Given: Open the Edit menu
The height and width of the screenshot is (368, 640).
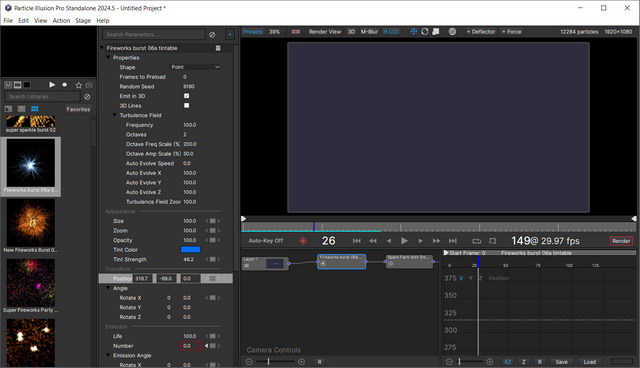Looking at the screenshot, I should pos(23,20).
